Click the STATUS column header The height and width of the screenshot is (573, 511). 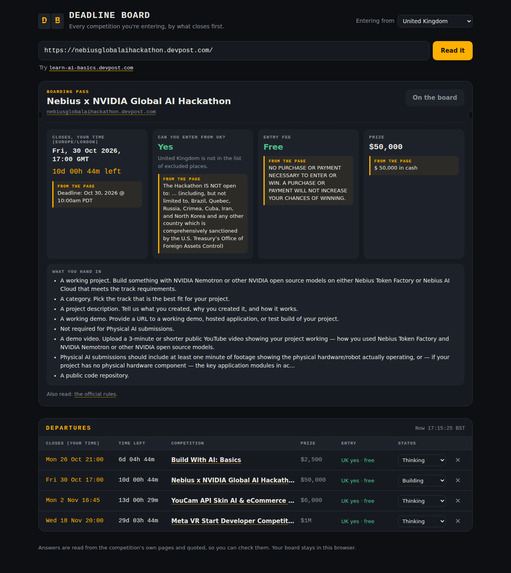407,443
